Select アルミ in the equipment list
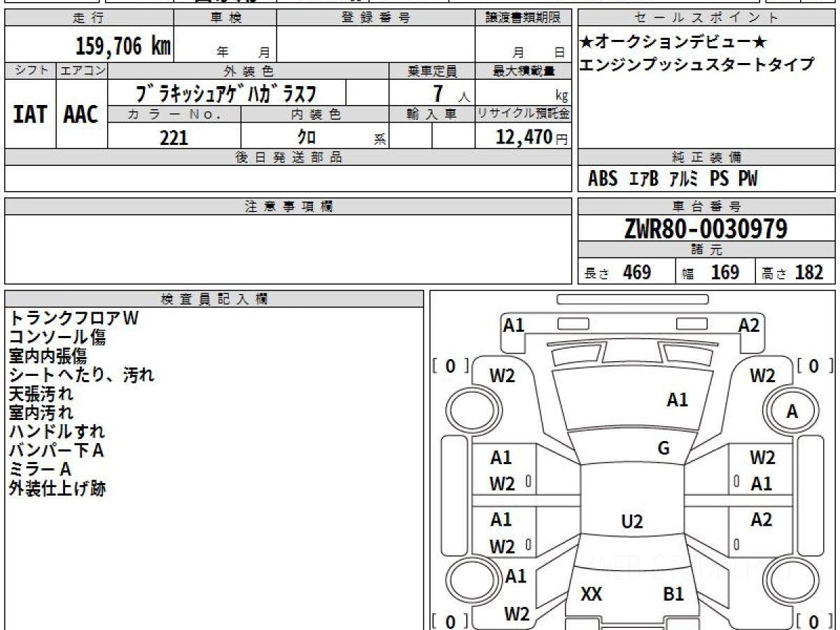 684,179
